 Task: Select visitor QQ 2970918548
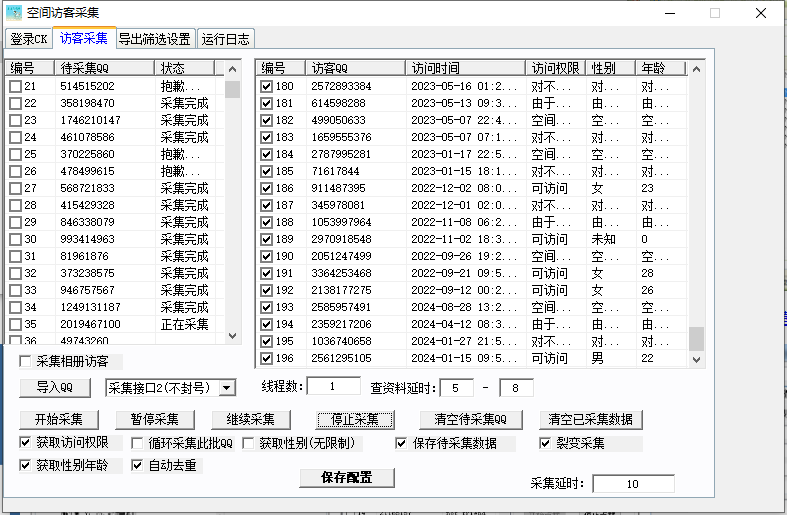pos(341,239)
